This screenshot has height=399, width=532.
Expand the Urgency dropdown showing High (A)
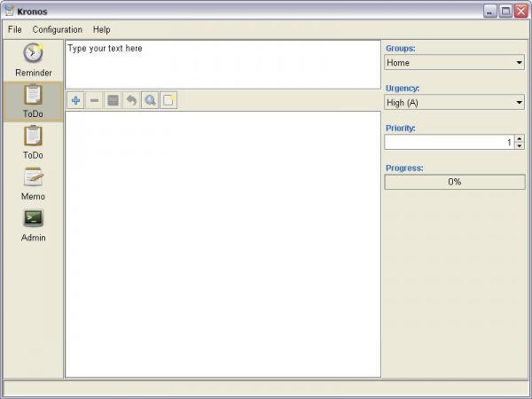point(454,102)
